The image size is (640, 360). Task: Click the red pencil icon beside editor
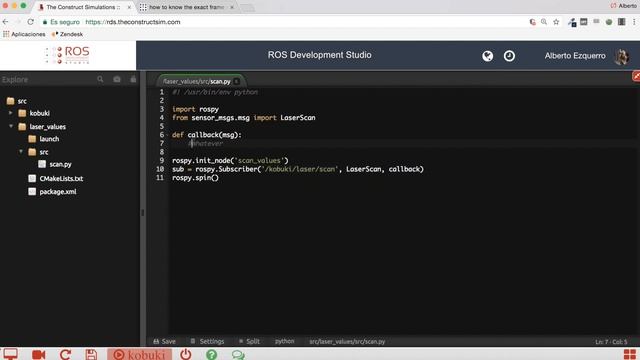[636, 76]
